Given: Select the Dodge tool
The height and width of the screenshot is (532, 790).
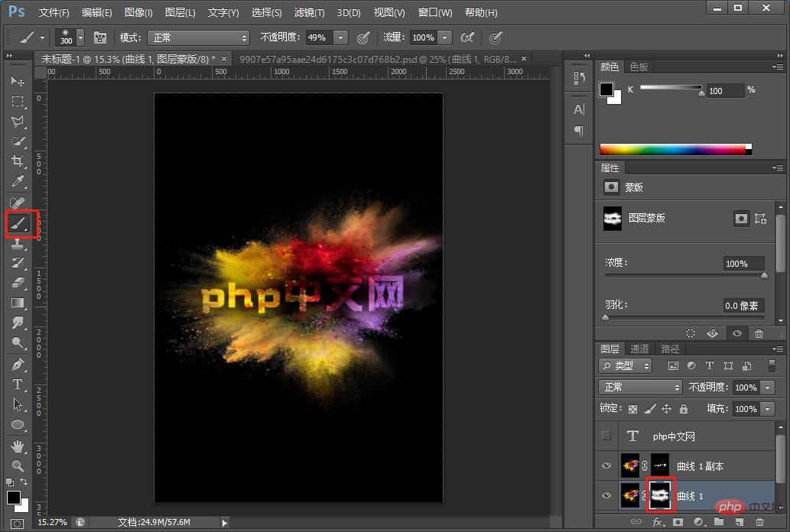Looking at the screenshot, I should (18, 343).
